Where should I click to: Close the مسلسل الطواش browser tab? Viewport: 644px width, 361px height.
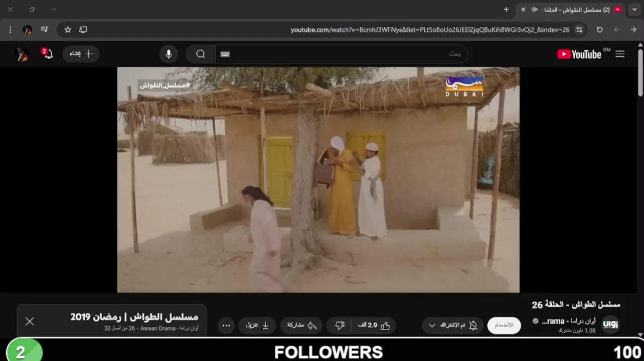tap(523, 10)
